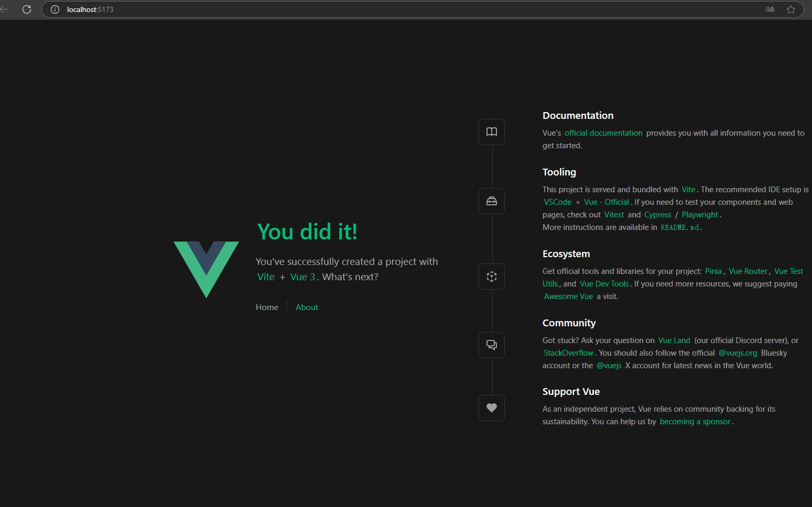Screen dimensions: 812x507
Task: Click the Documentation heading
Action: pyautogui.click(x=578, y=116)
